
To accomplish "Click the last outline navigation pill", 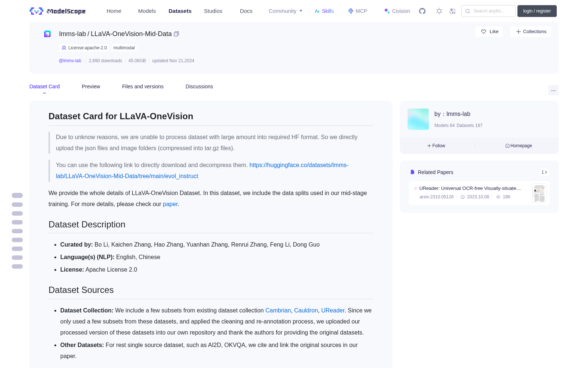I will coord(17,266).
